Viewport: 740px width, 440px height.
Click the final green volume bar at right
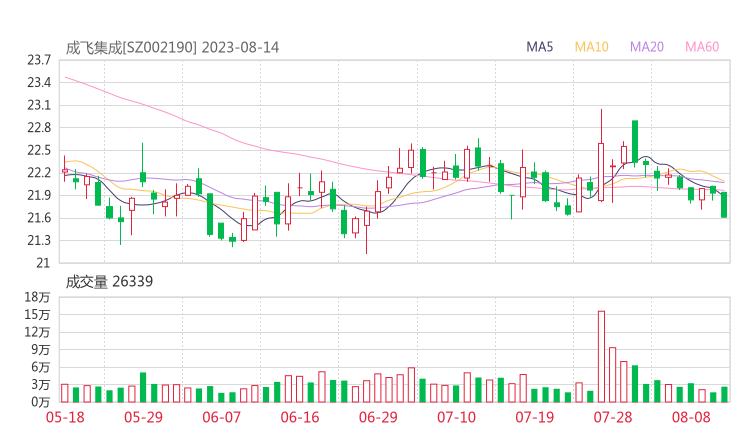724,395
